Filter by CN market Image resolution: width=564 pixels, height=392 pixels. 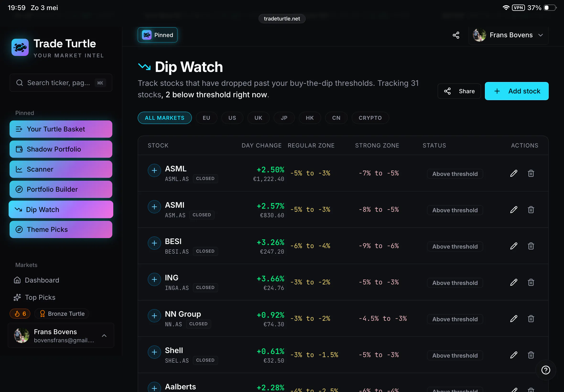(336, 118)
